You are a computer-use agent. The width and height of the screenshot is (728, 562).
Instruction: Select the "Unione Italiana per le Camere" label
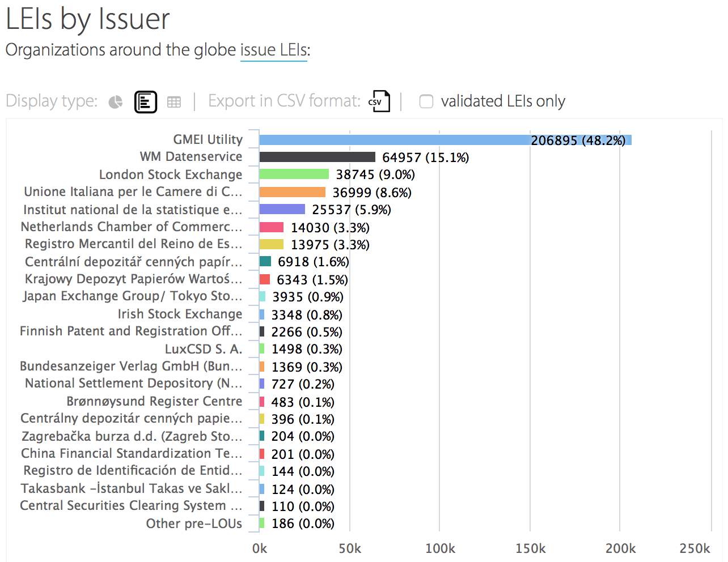point(133,191)
